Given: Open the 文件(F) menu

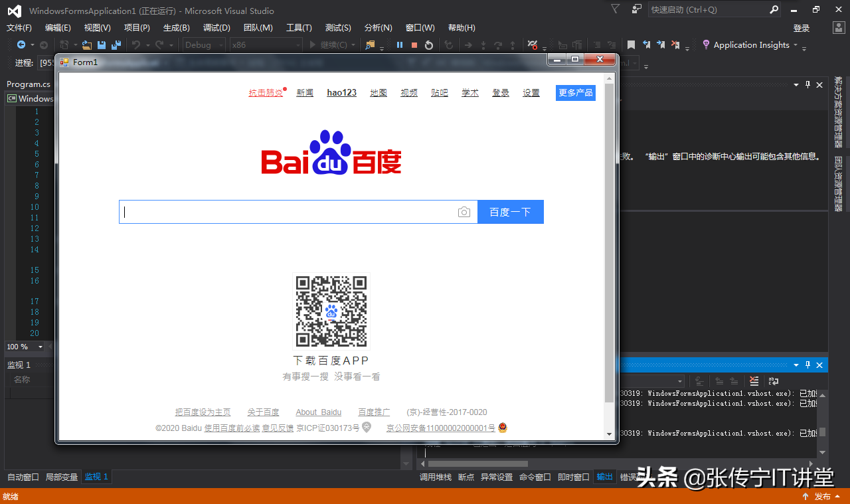Looking at the screenshot, I should tap(19, 28).
